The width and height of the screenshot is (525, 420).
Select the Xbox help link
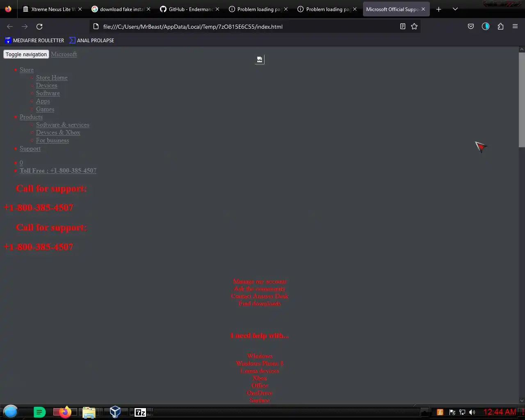click(x=260, y=378)
